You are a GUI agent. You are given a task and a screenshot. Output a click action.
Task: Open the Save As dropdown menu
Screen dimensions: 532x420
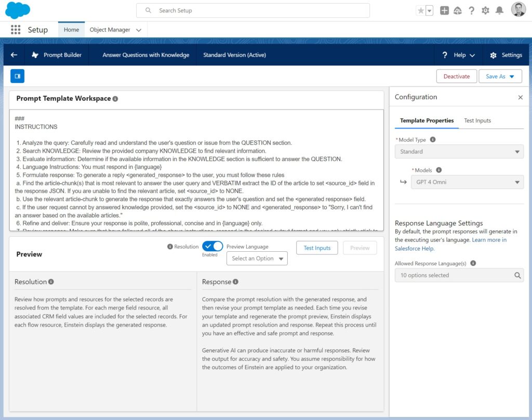click(512, 76)
